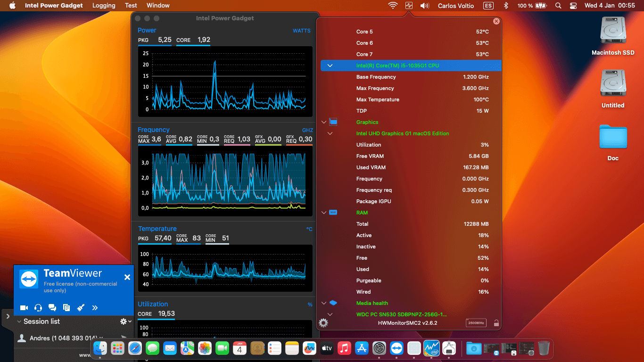The image size is (644, 362).
Task: Click TeamViewer whiteboard brush icon
Action: coord(81,308)
